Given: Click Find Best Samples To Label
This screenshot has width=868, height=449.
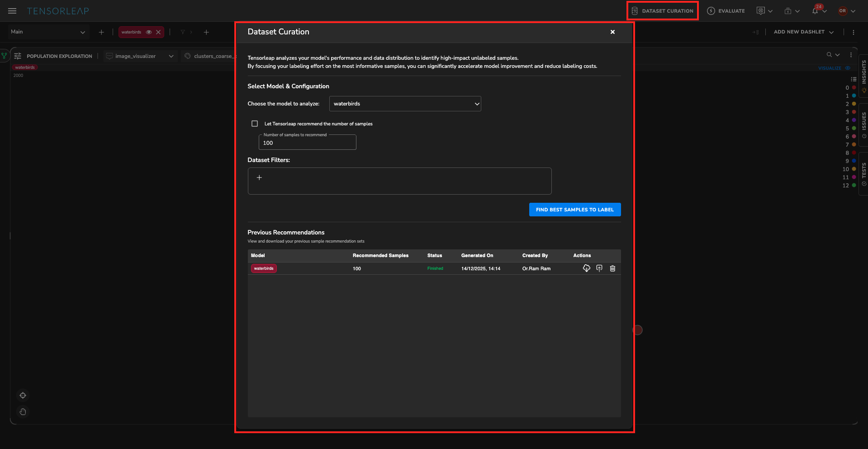Looking at the screenshot, I should [574, 210].
